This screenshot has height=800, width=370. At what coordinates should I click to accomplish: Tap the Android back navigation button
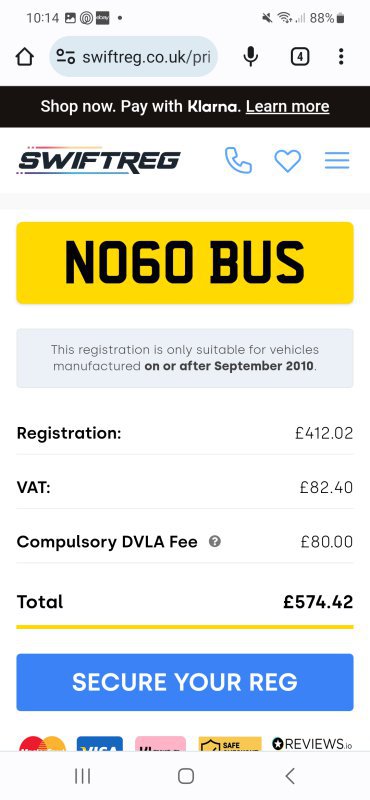coord(290,776)
